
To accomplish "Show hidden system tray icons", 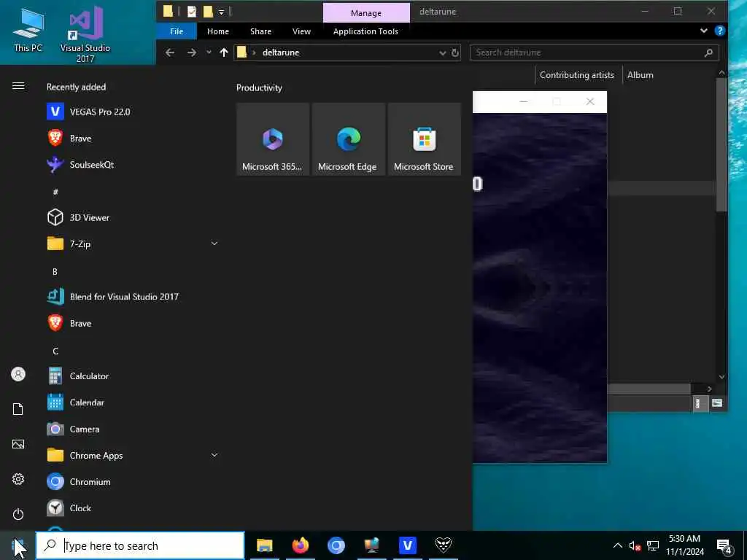I will tap(617, 545).
